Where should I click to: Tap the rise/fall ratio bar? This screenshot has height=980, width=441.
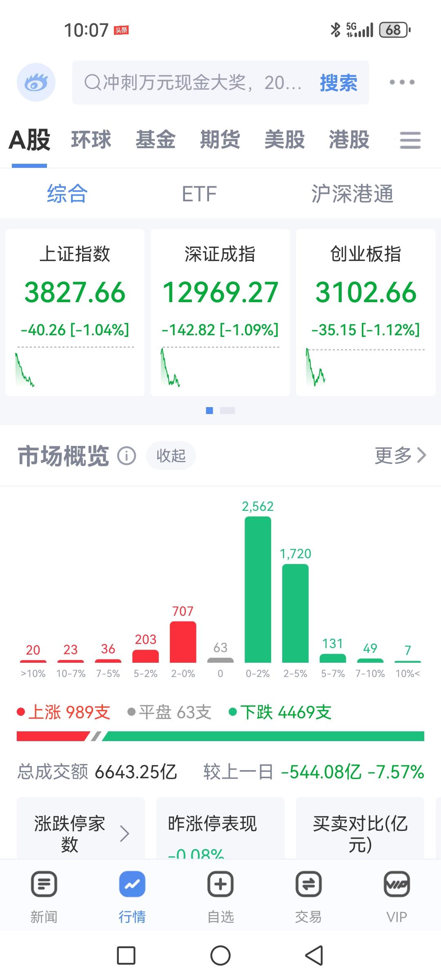pyautogui.click(x=220, y=736)
